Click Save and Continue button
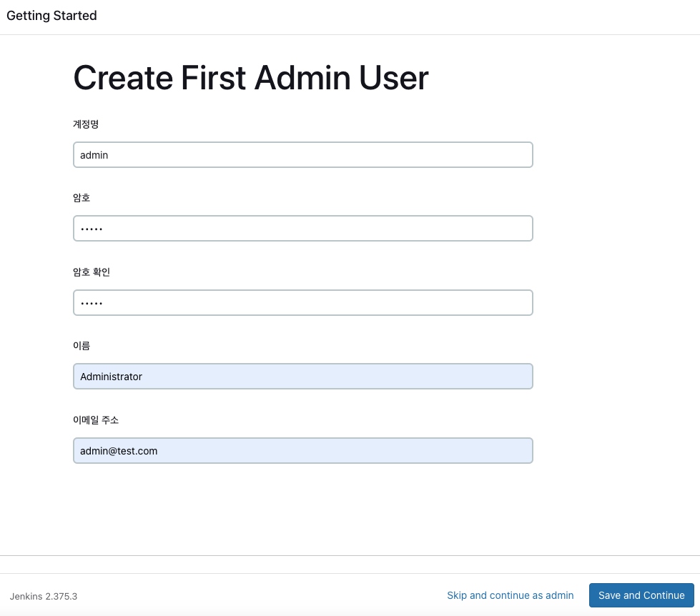Viewport: 700px width, 616px height. (641, 595)
